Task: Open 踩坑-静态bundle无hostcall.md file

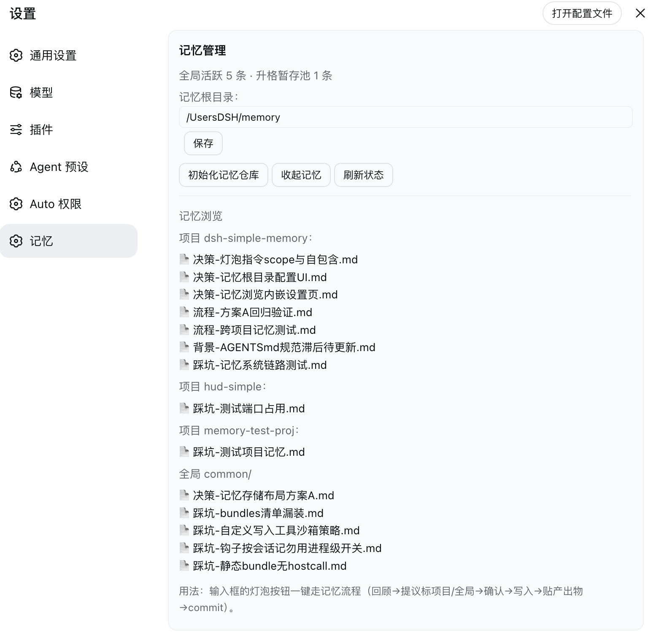Action: (270, 566)
